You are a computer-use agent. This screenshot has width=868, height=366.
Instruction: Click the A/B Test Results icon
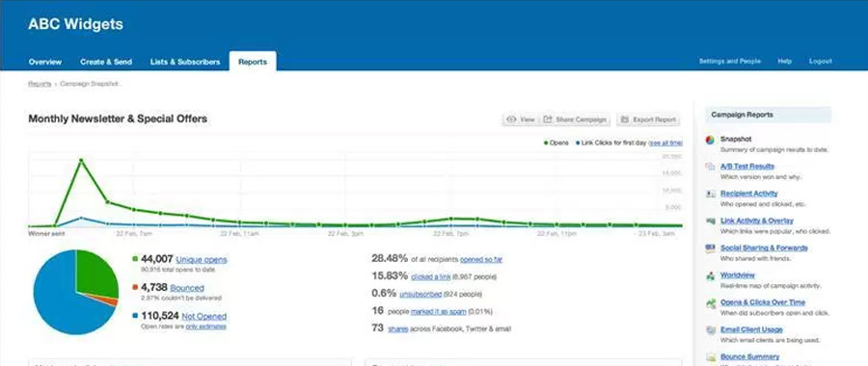pos(710,167)
